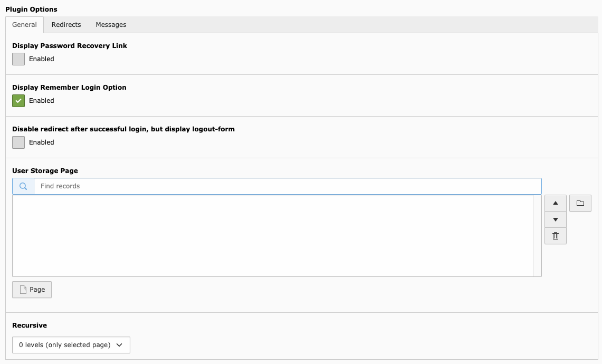Enable Display Password Recovery Link
The height and width of the screenshot is (364, 602).
18,59
